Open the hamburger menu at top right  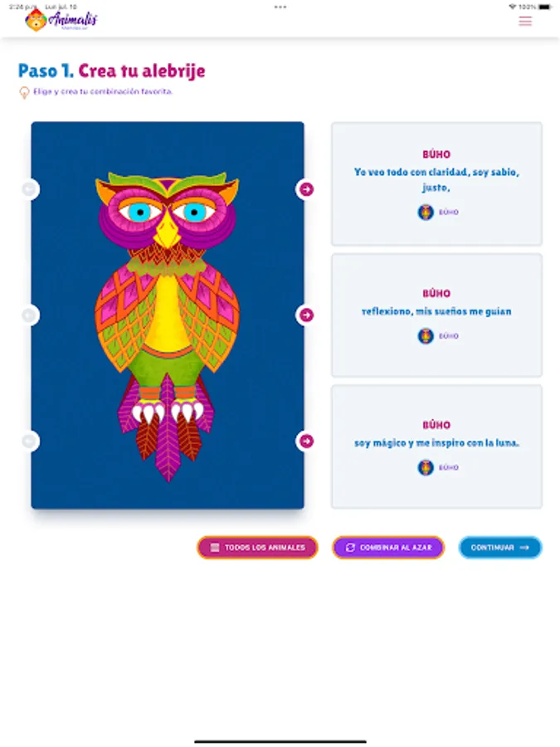point(525,21)
